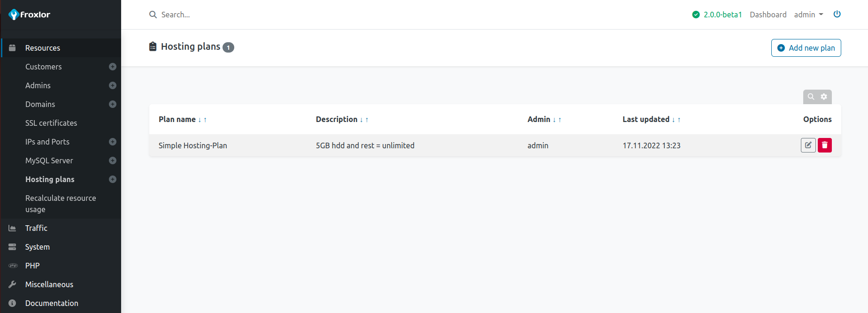Click the plus icon beside MySQL Server
The image size is (868, 313).
tap(113, 160)
